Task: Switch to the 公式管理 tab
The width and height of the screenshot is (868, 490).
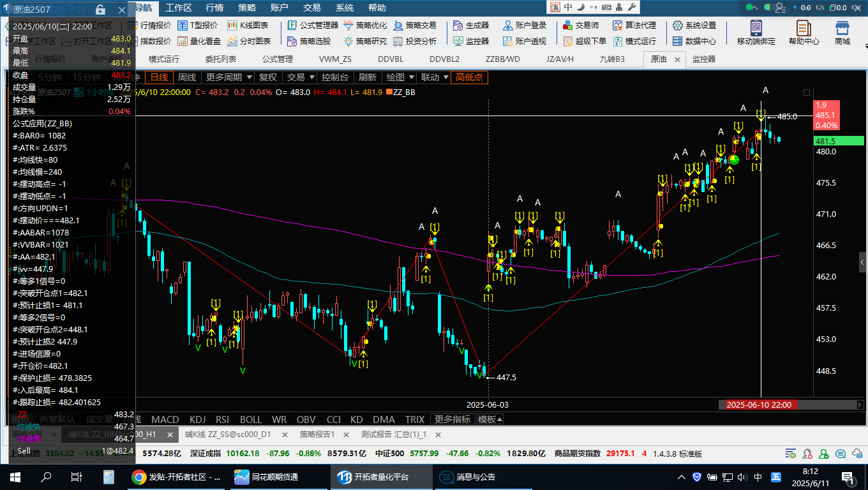Action: click(278, 59)
